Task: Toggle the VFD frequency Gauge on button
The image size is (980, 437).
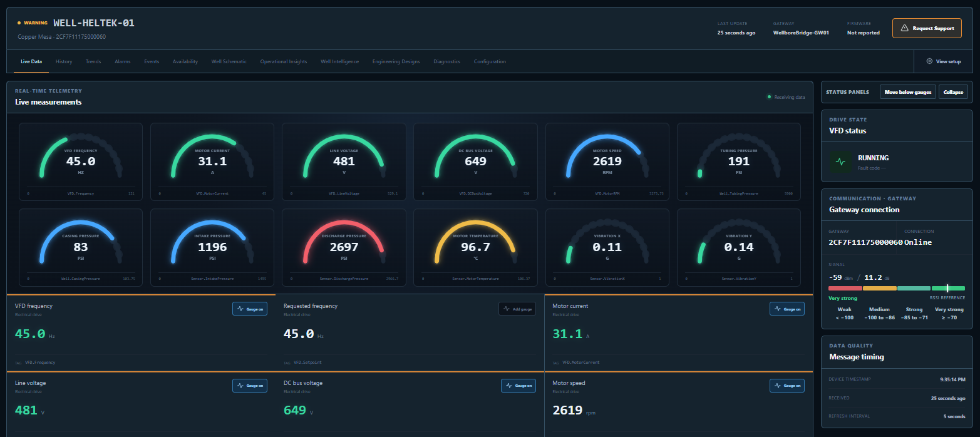Action: click(250, 309)
